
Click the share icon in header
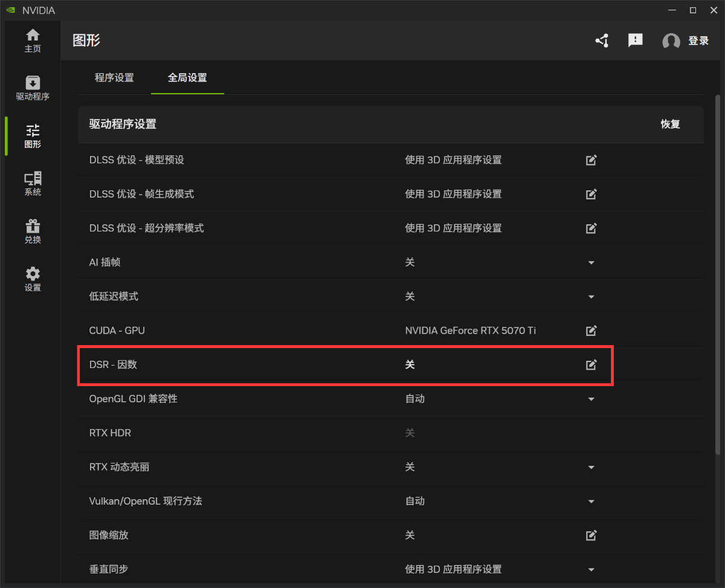pos(602,40)
